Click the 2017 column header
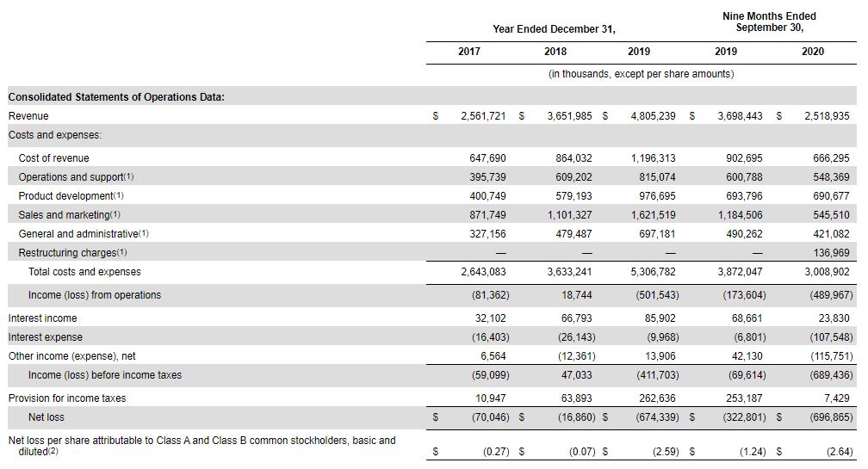The width and height of the screenshot is (868, 469). pos(469,52)
